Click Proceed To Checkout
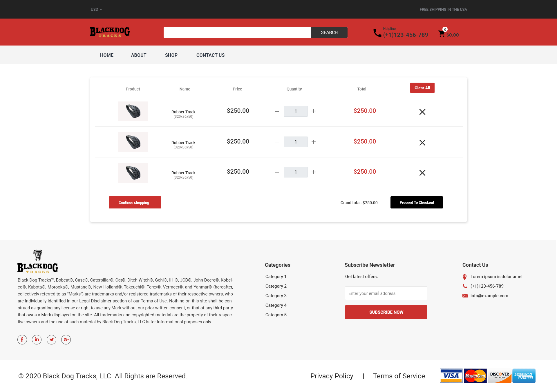The width and height of the screenshot is (557, 392). [x=417, y=202]
